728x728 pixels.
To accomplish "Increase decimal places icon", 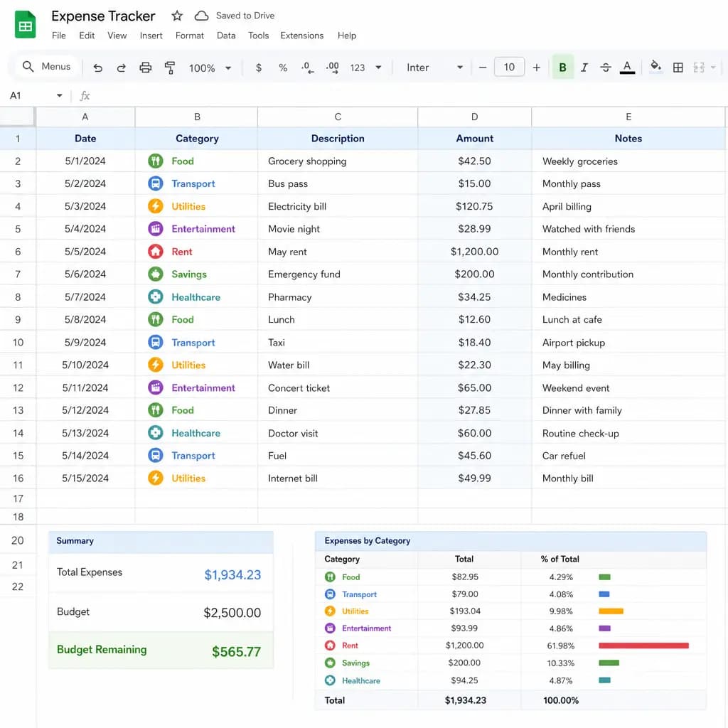I will pos(332,68).
